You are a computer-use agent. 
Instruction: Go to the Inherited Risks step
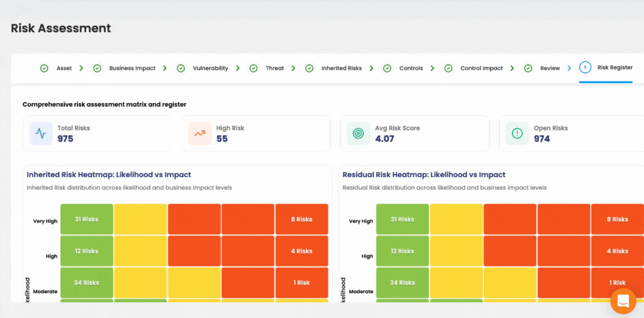(341, 68)
